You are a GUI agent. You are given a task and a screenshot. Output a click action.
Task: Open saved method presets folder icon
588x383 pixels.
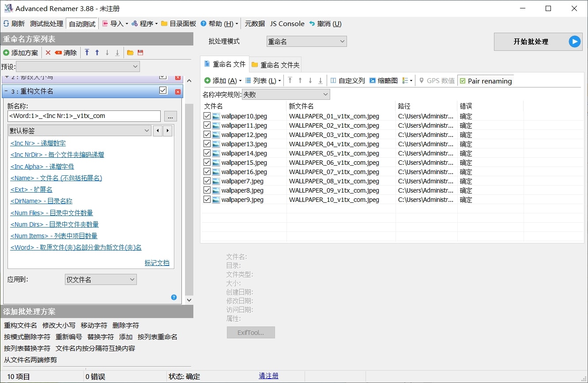coord(130,53)
